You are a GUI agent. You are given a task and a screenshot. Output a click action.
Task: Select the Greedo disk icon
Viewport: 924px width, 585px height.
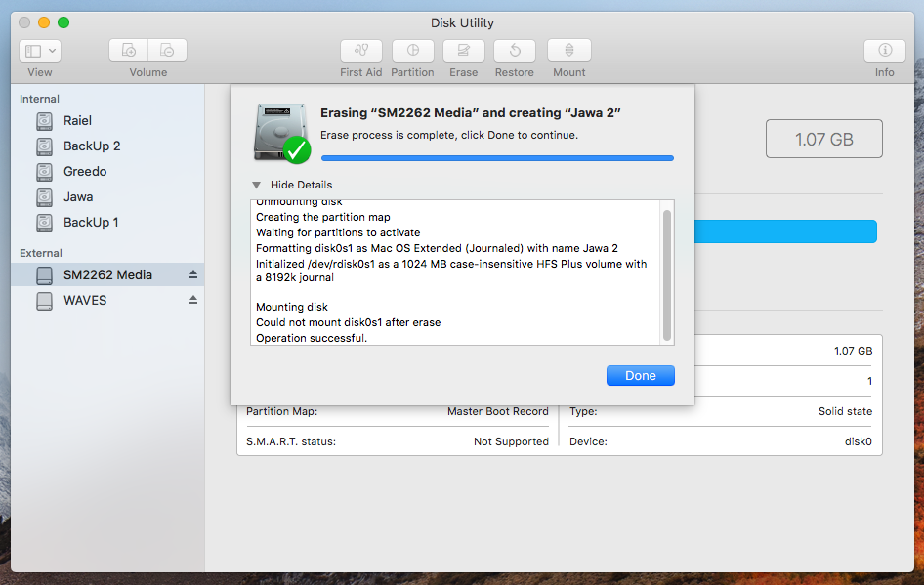(44, 172)
